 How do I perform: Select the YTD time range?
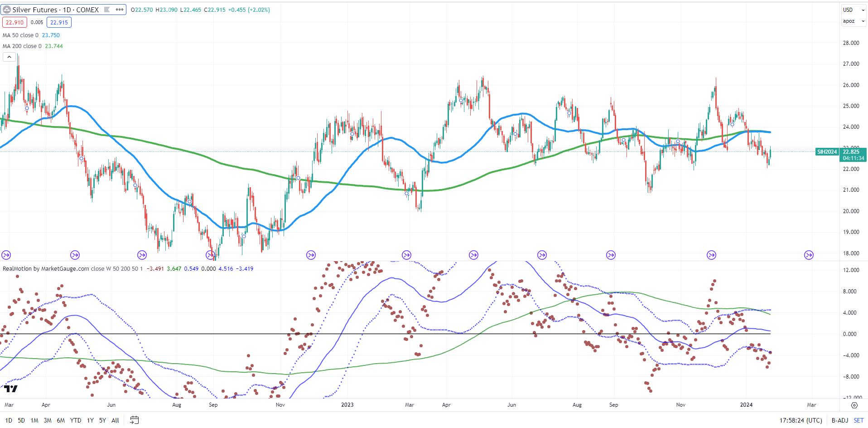(x=76, y=420)
